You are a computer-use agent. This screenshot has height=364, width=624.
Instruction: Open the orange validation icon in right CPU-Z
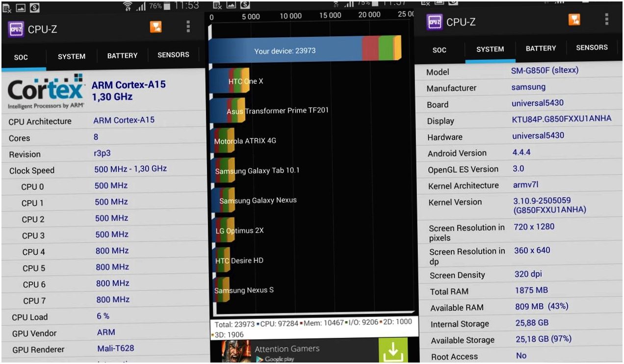click(x=574, y=19)
